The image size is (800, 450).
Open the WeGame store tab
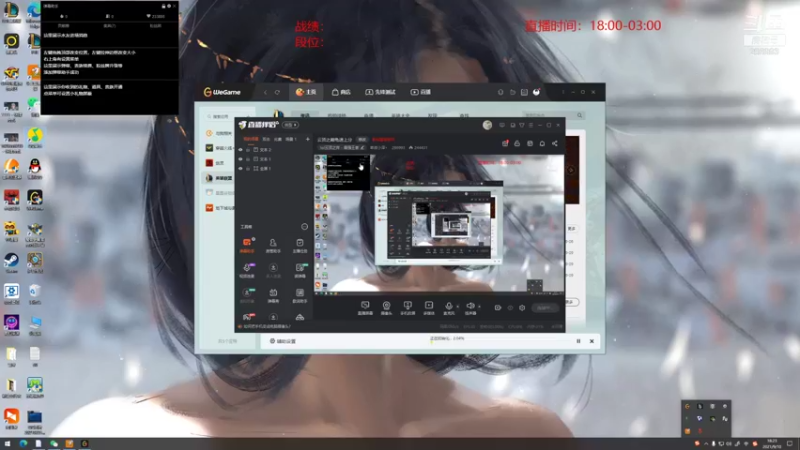click(x=341, y=92)
